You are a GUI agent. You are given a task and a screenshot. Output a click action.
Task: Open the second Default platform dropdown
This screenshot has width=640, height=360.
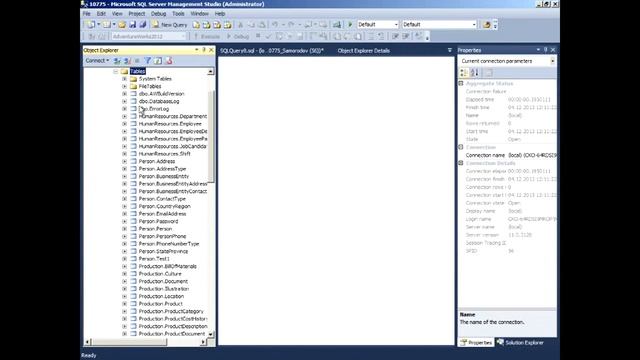474,24
